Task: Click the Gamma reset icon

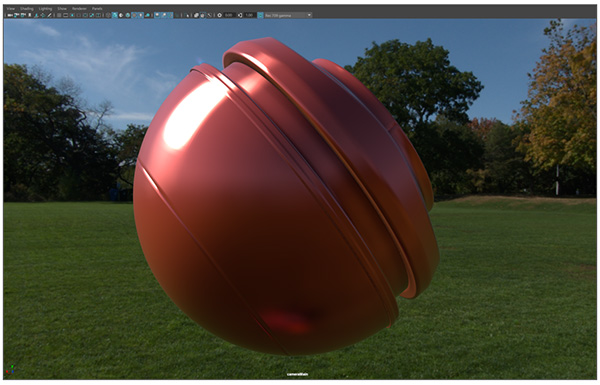Action: [x=240, y=15]
